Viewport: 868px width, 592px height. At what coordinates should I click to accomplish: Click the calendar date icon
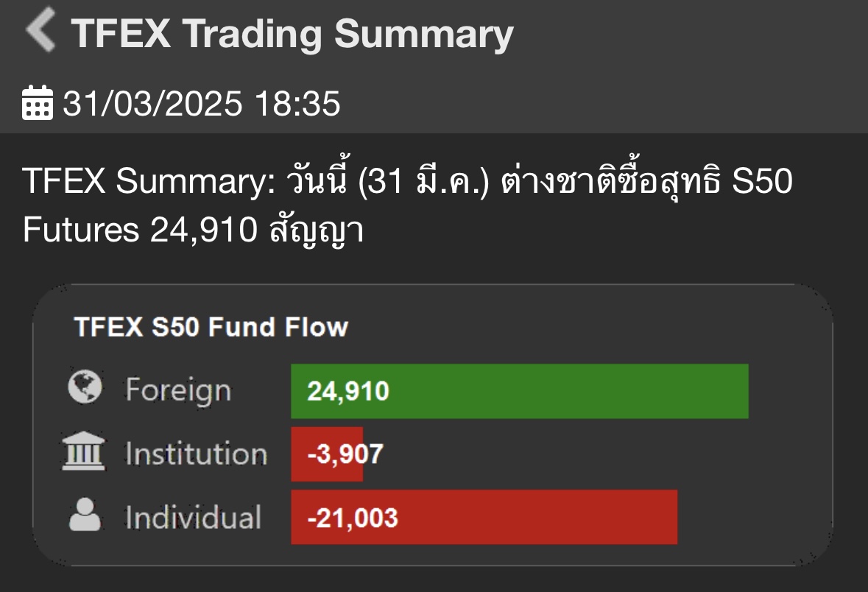(38, 103)
